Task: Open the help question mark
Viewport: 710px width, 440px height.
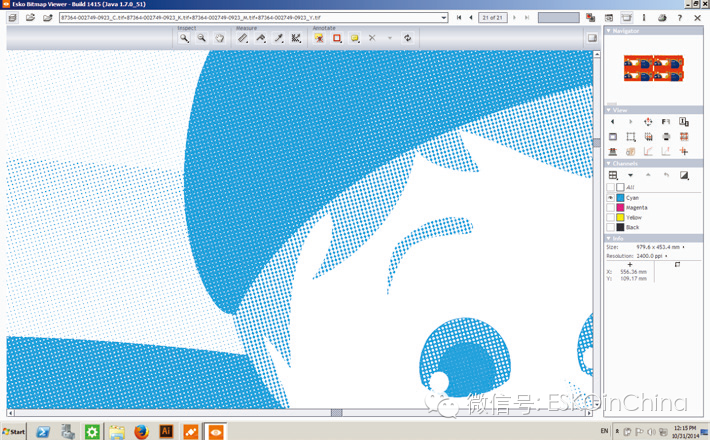Action: 680,18
